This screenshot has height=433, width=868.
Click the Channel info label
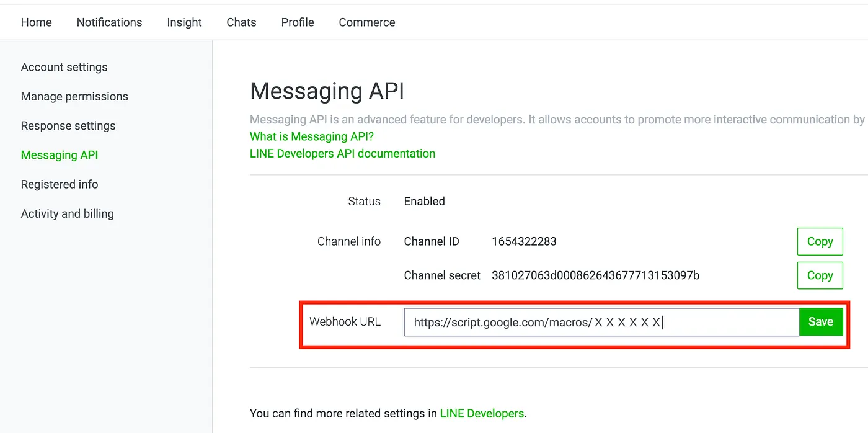pyautogui.click(x=349, y=241)
